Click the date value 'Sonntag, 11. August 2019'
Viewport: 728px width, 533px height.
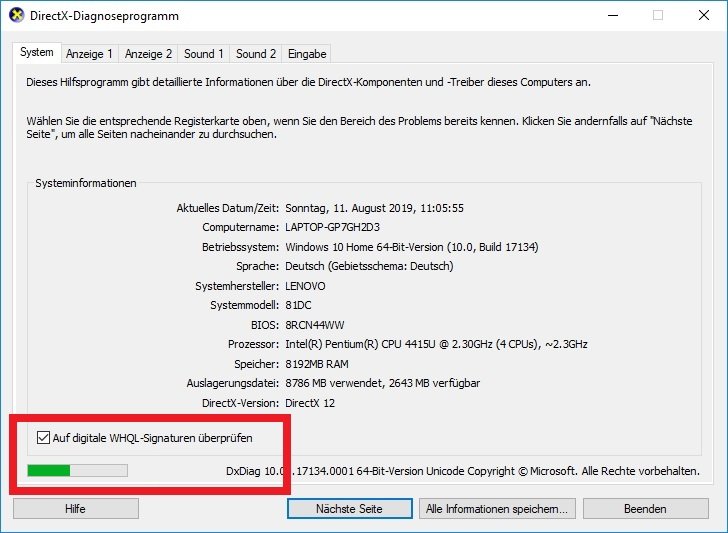pyautogui.click(x=350, y=208)
